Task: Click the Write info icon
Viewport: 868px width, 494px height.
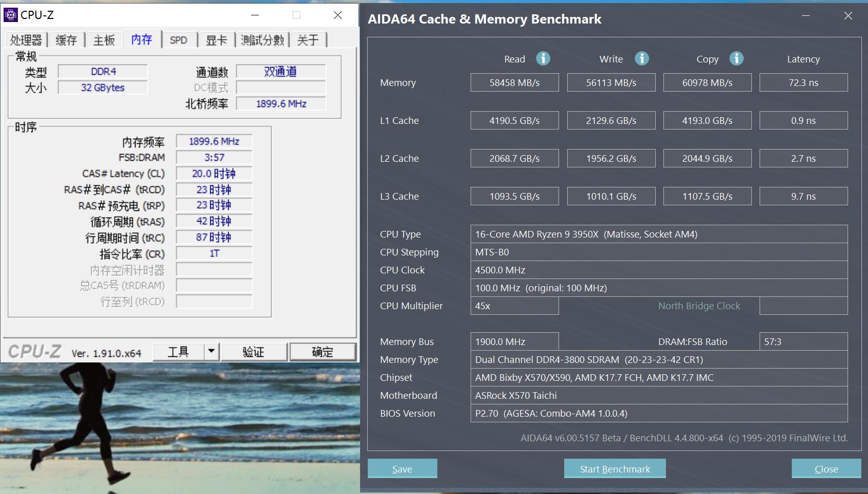Action: click(x=641, y=58)
